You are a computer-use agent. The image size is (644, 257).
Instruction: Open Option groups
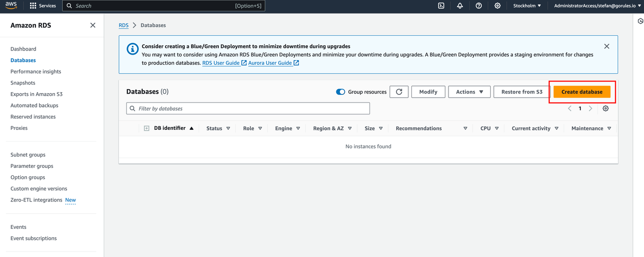click(28, 177)
